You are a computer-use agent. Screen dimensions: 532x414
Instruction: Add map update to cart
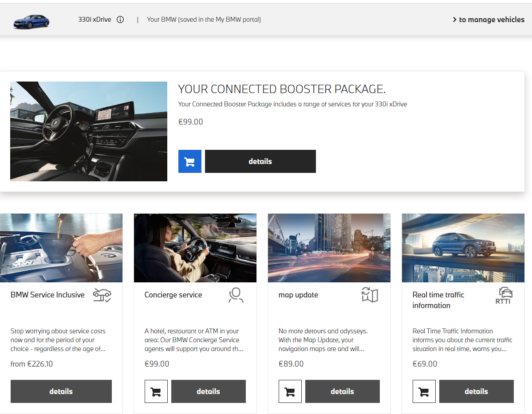pyautogui.click(x=290, y=391)
